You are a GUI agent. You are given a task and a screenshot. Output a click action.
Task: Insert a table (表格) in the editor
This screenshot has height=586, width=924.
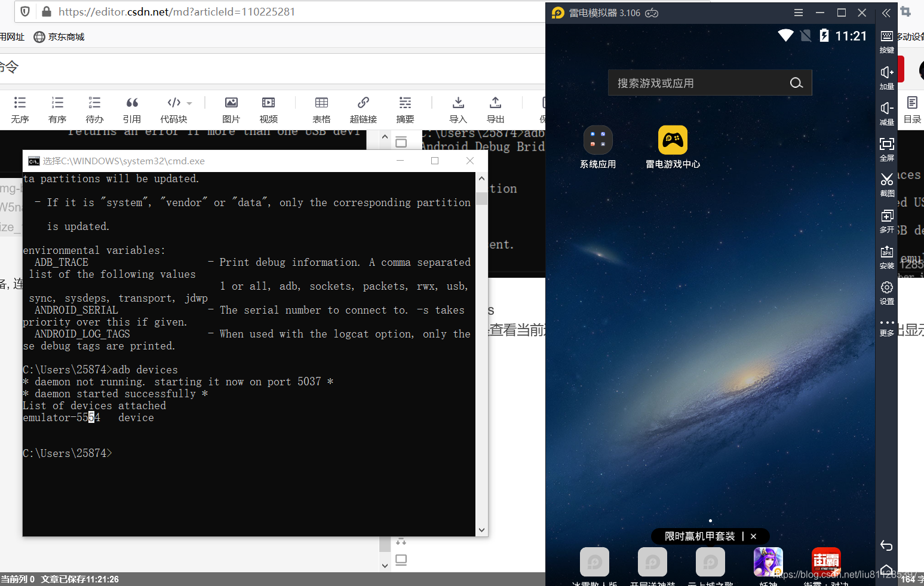[321, 109]
